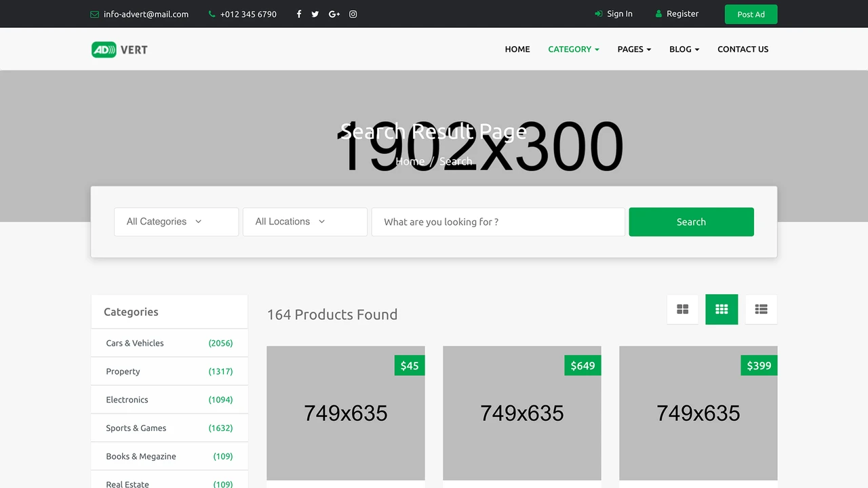Open the Twitter social icon
Screen dimensions: 868x488
point(315,14)
